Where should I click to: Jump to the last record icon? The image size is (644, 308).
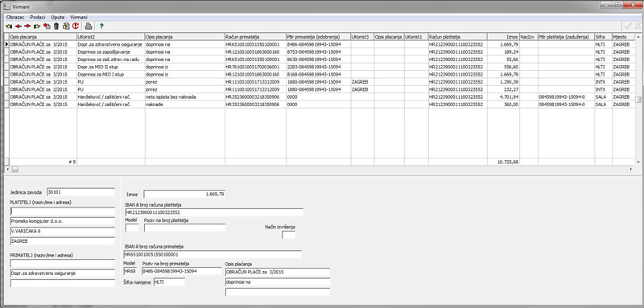click(37, 27)
